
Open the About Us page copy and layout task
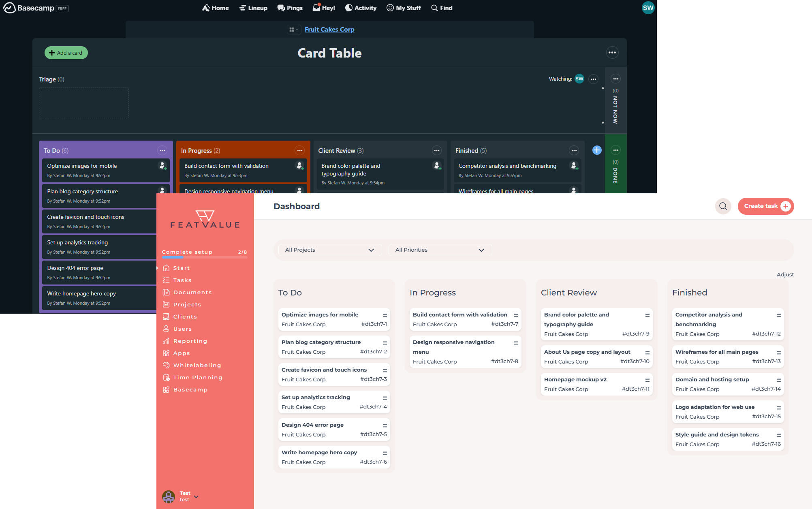pos(597,357)
